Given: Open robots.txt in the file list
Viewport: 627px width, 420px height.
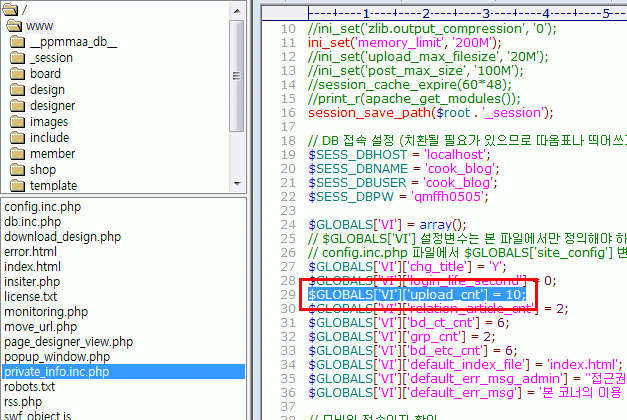Looking at the screenshot, I should pos(31,386).
